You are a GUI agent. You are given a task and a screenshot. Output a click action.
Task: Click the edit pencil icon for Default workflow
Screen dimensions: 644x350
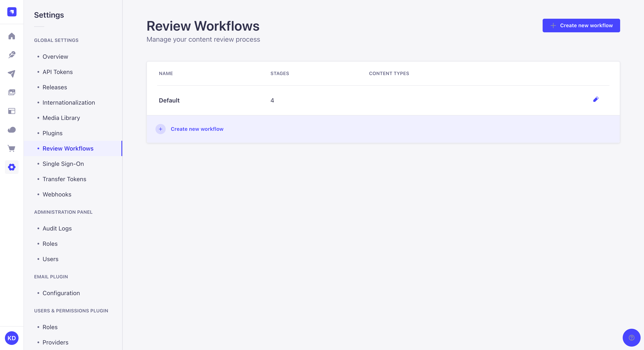pos(596,100)
